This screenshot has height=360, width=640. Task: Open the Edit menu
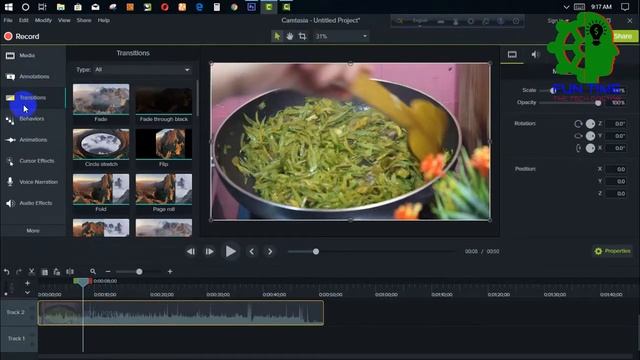(24, 20)
